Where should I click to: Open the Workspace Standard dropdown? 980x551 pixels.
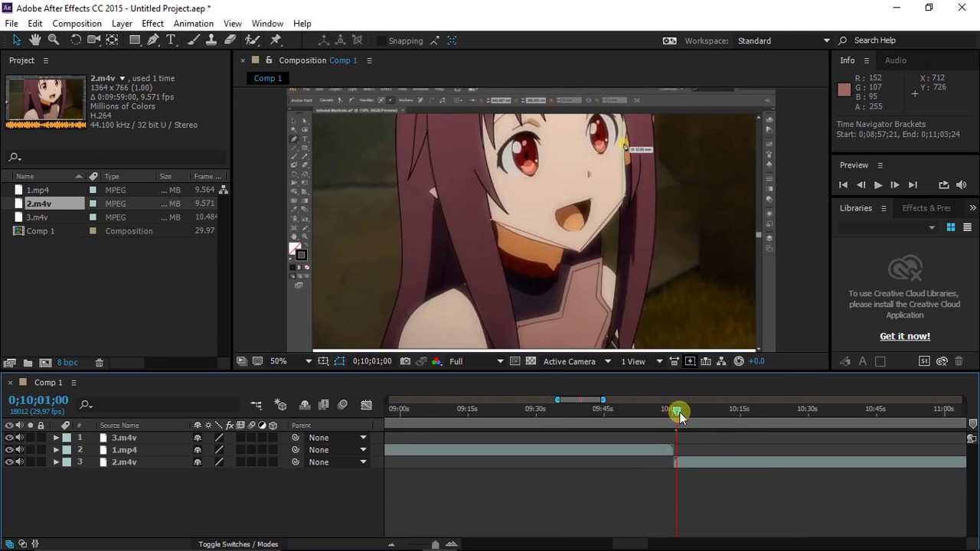(783, 41)
